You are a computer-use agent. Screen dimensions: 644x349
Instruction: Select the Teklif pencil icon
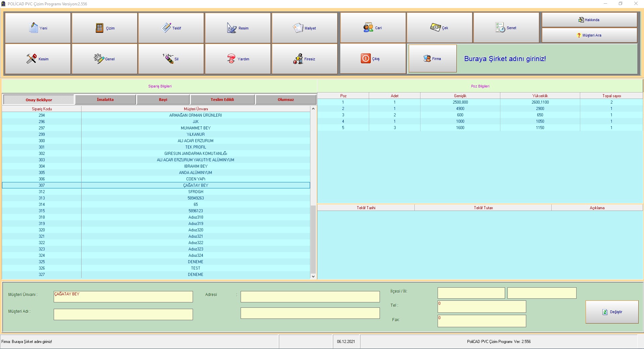[x=166, y=28]
